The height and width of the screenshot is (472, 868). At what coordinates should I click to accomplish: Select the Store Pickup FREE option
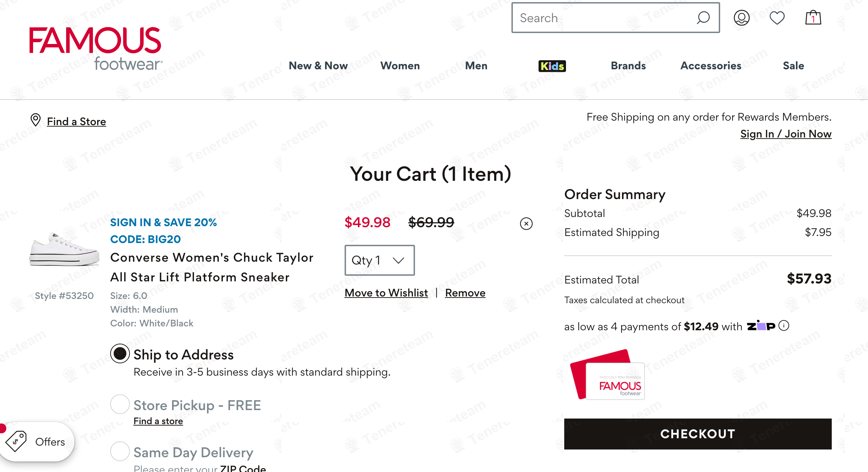(120, 405)
